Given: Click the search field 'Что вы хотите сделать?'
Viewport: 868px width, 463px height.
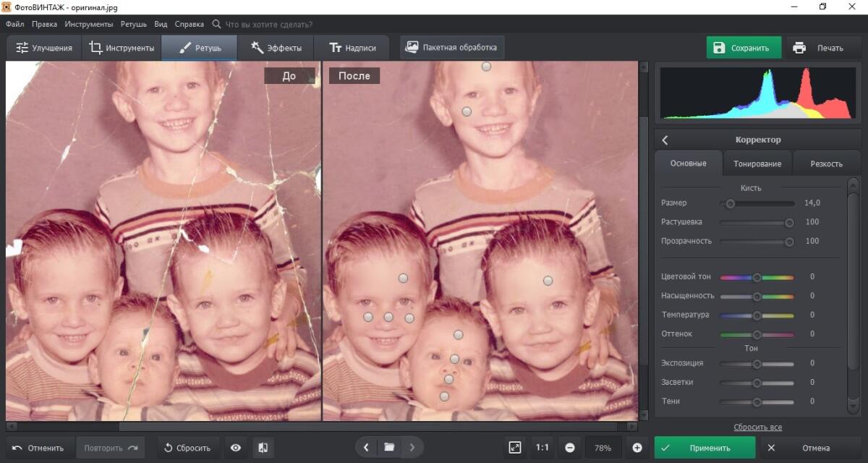Looking at the screenshot, I should (268, 24).
